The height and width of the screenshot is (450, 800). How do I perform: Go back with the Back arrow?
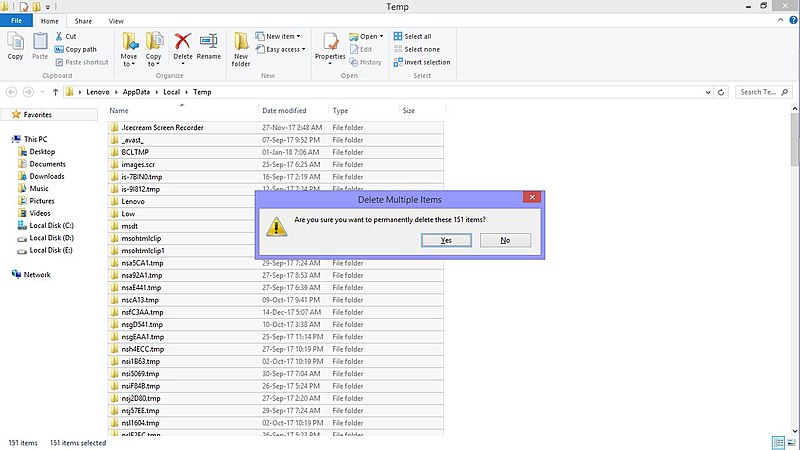tap(12, 92)
